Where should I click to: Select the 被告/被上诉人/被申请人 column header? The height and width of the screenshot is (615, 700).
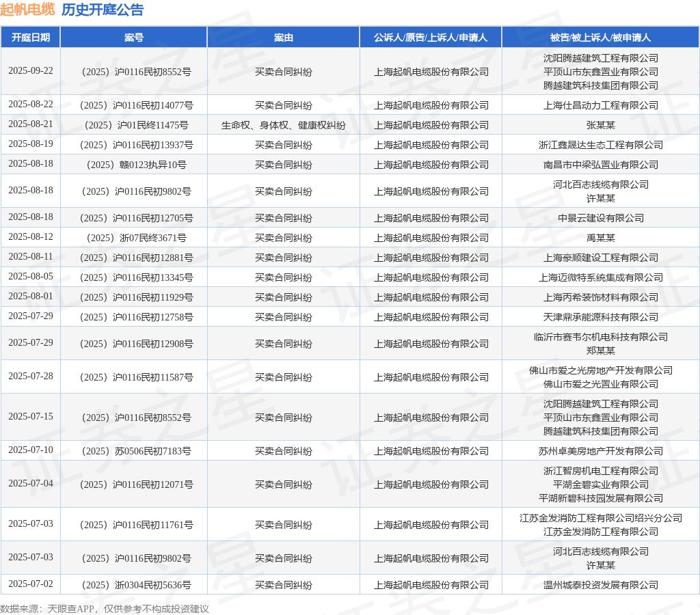(600, 38)
